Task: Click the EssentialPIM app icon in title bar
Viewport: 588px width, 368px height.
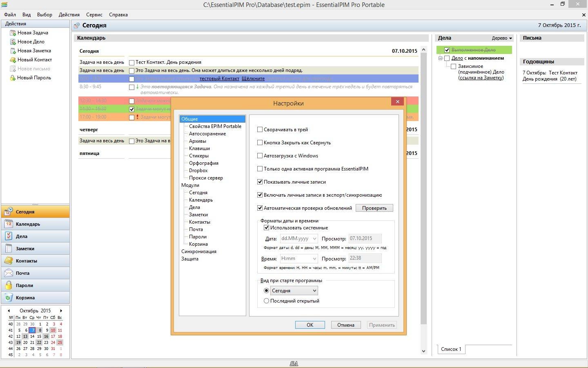Action: [x=4, y=4]
